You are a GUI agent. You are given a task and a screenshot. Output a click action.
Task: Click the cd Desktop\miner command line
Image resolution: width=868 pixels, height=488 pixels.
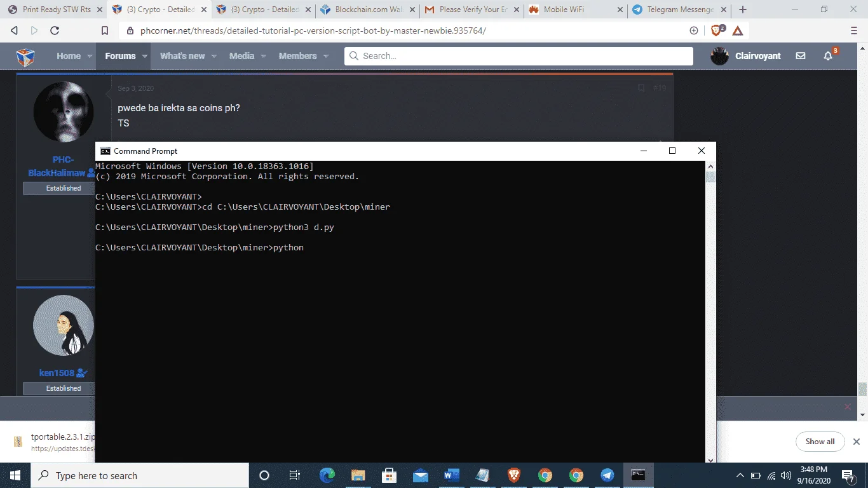coord(243,207)
